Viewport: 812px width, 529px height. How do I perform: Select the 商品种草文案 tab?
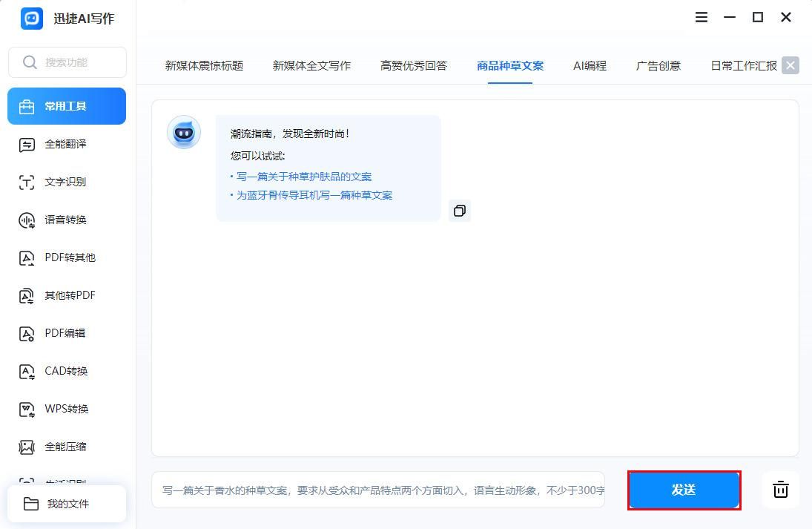510,66
